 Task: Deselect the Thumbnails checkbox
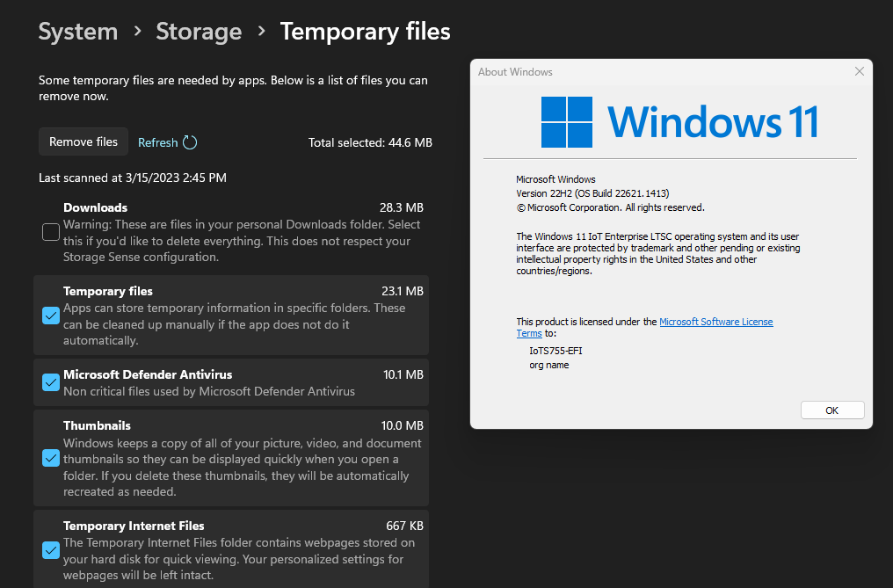coord(51,458)
